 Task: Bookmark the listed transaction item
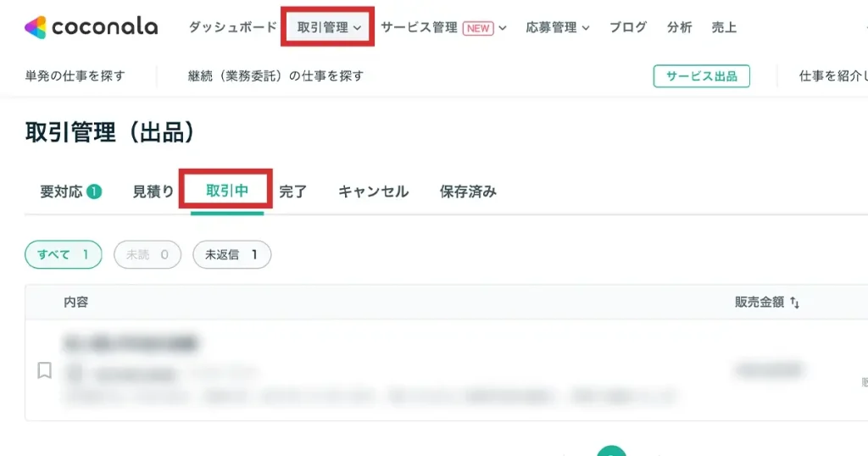click(x=44, y=370)
